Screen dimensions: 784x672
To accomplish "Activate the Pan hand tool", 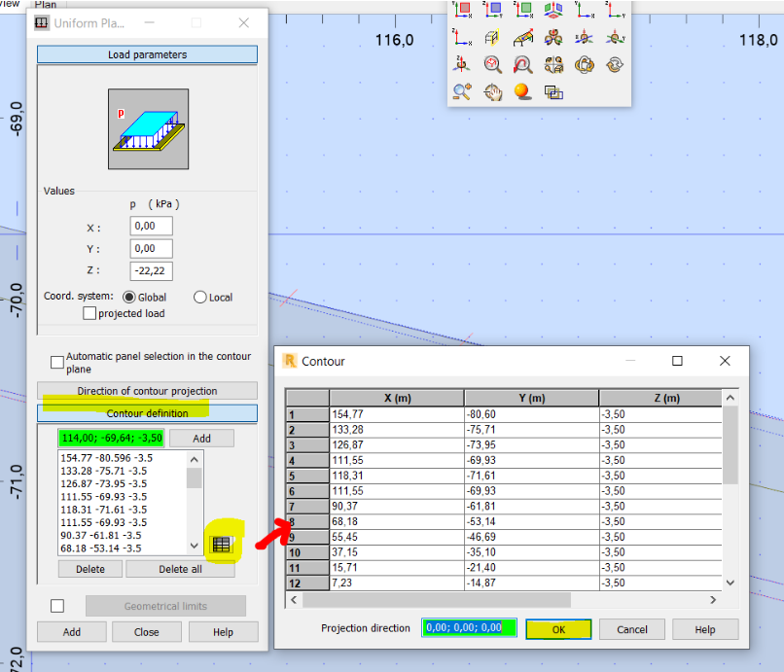I will 492,91.
